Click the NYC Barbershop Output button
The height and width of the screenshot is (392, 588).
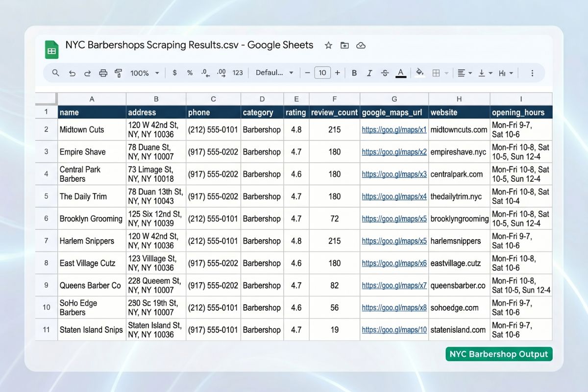[498, 354]
